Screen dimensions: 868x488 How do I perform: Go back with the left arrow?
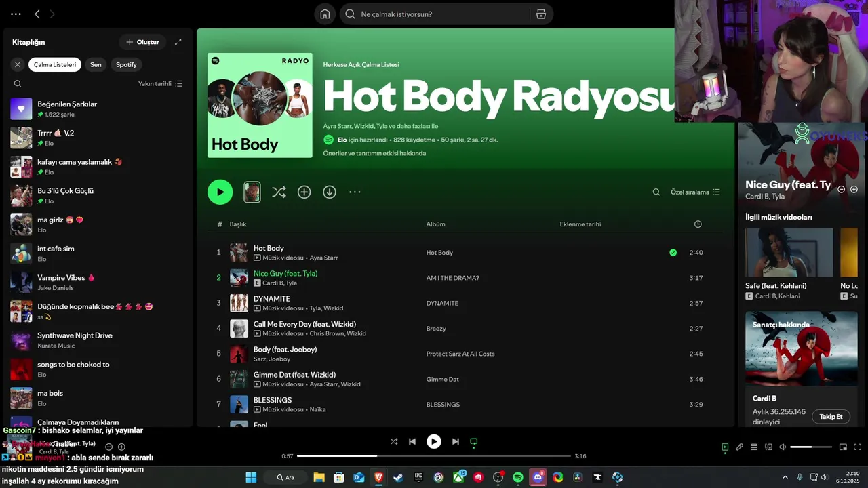[x=37, y=14]
